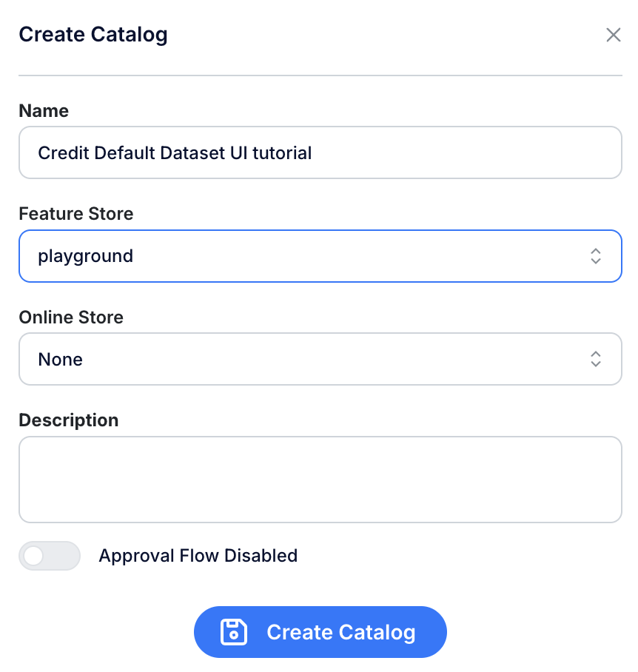Click the Approval Flow Disabled switch
This screenshot has height=672, width=638.
pos(49,556)
